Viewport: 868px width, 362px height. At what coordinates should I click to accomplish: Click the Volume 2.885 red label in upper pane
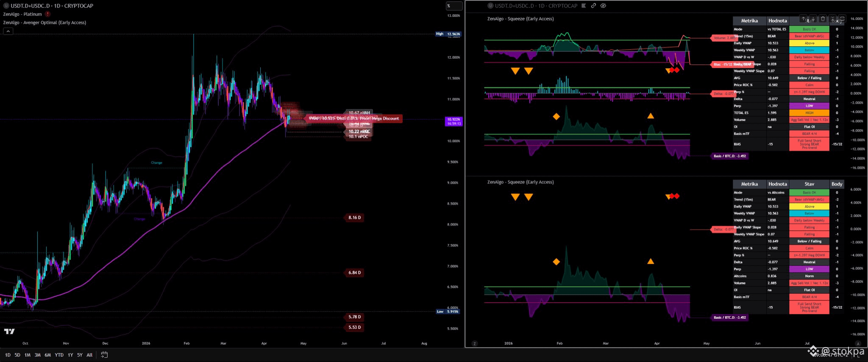tap(723, 38)
